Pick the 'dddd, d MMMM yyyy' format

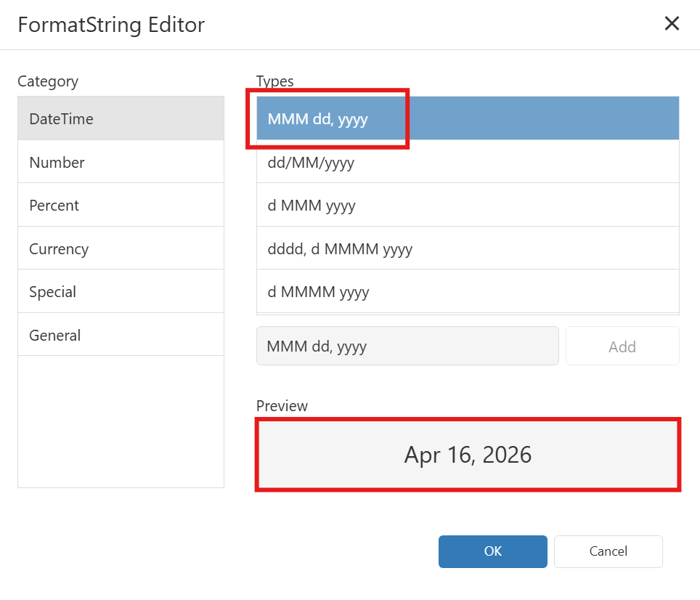(x=468, y=248)
